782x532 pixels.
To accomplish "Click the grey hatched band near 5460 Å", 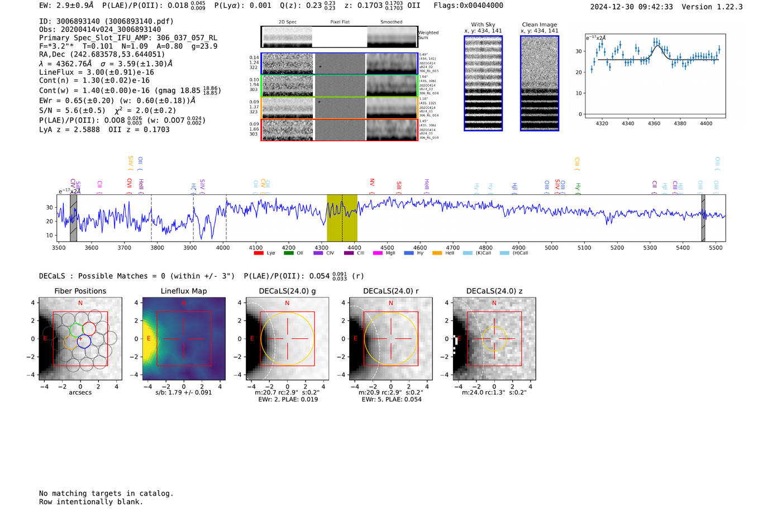I will 703,218.
